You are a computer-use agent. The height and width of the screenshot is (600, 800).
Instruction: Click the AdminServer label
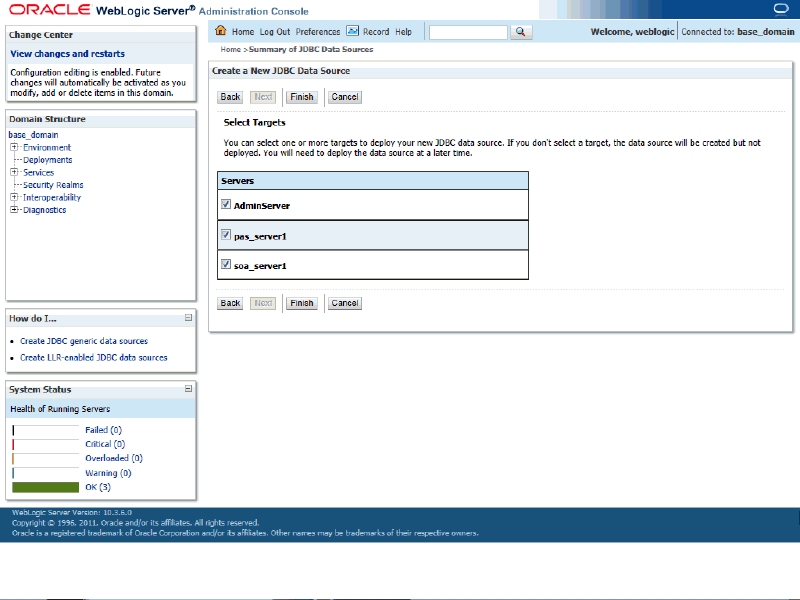click(262, 206)
